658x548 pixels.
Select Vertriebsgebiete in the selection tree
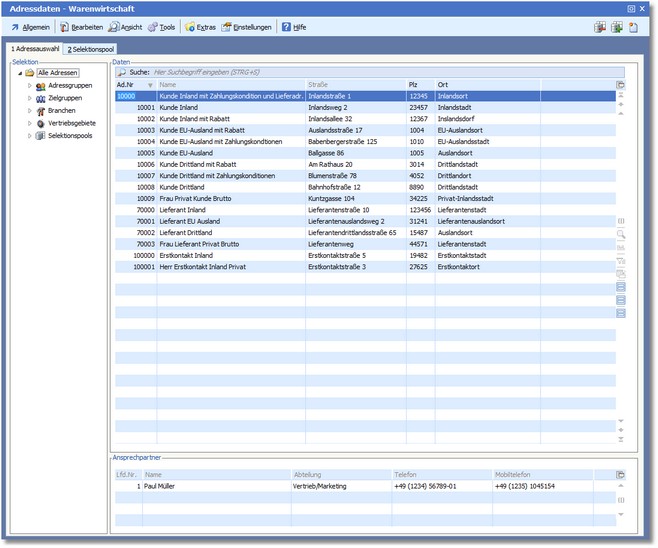73,123
